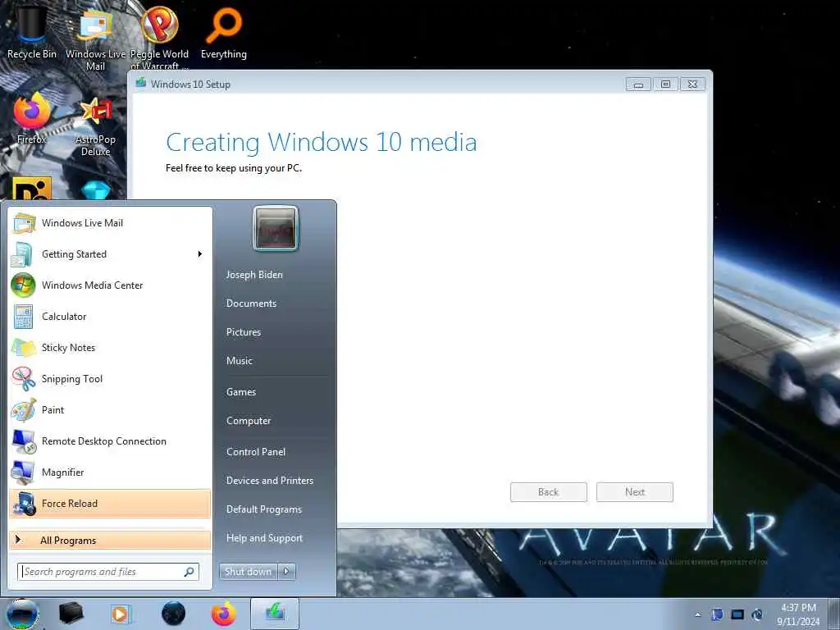Minimize the Windows 10 Setup window
The height and width of the screenshot is (630, 840).
point(638,84)
